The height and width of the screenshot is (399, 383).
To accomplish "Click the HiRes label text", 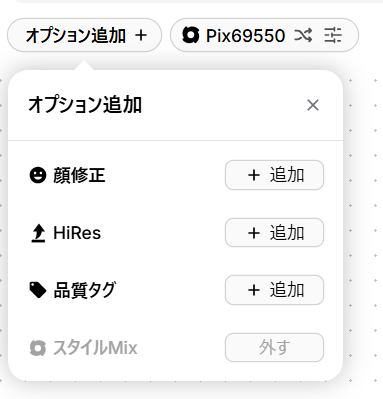I will click(77, 233).
